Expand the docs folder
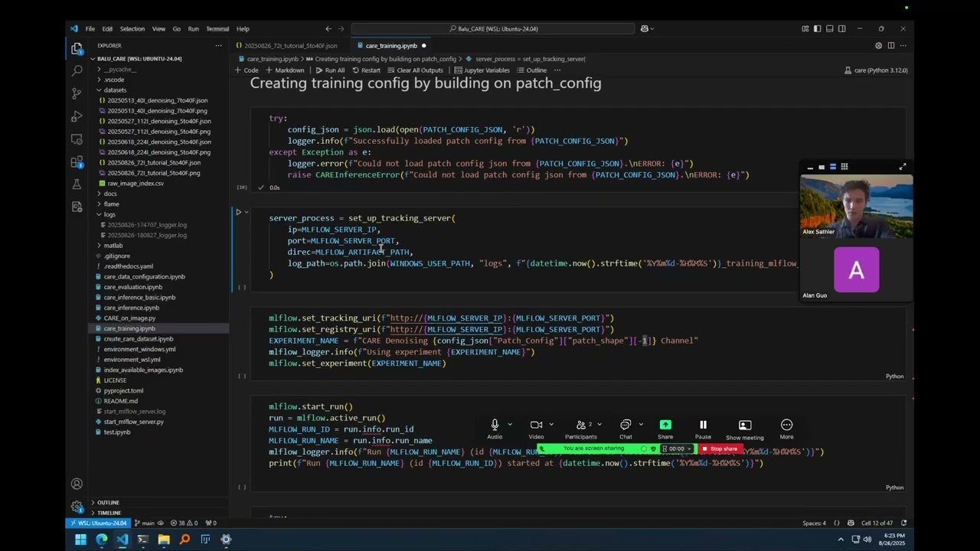 pyautogui.click(x=110, y=194)
